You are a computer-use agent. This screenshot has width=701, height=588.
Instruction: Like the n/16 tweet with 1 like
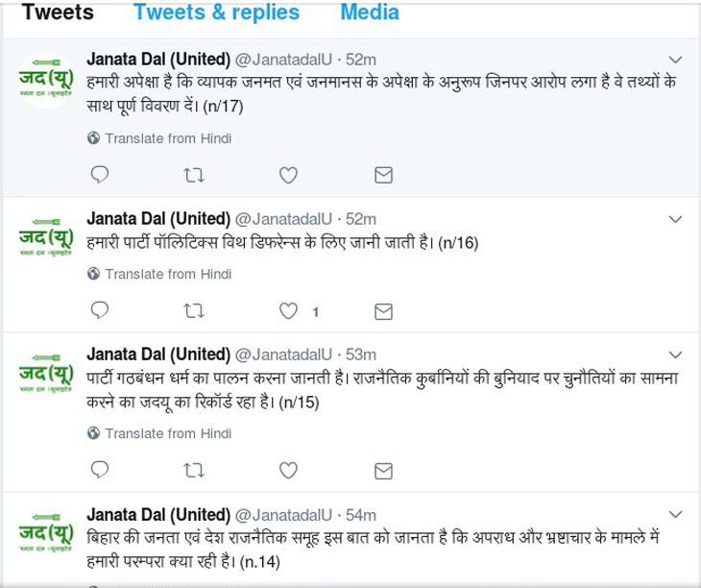click(x=288, y=310)
